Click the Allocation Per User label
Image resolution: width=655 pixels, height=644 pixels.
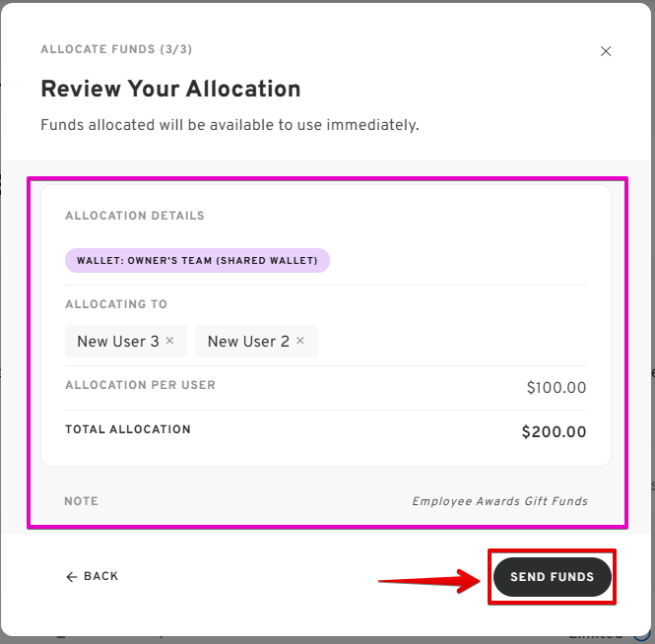[x=140, y=385]
